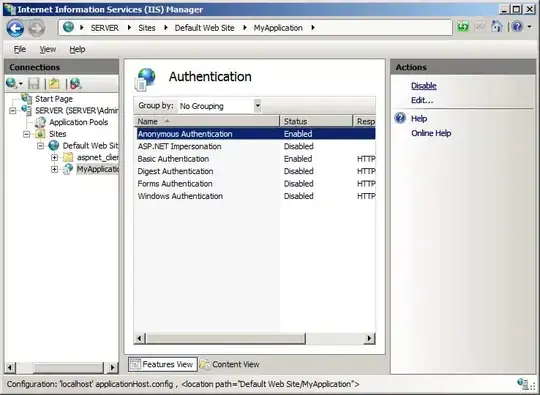Open the dropdown arrow beside toolbar Help icon
The height and width of the screenshot is (395, 540).
click(x=529, y=27)
